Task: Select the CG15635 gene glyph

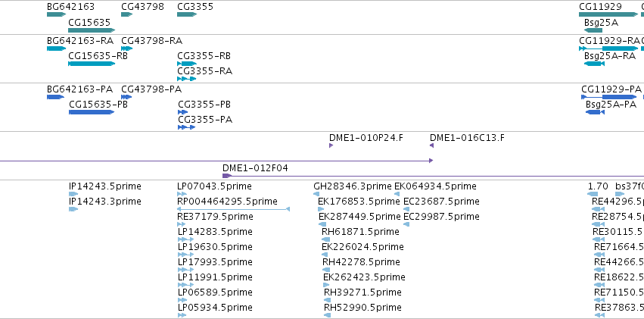Action: (92, 30)
